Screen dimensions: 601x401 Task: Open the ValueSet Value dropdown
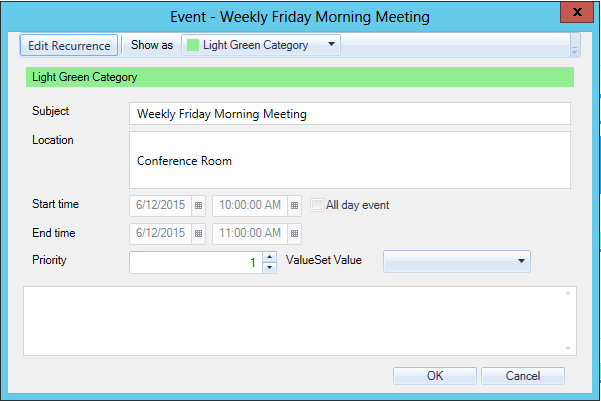[521, 262]
